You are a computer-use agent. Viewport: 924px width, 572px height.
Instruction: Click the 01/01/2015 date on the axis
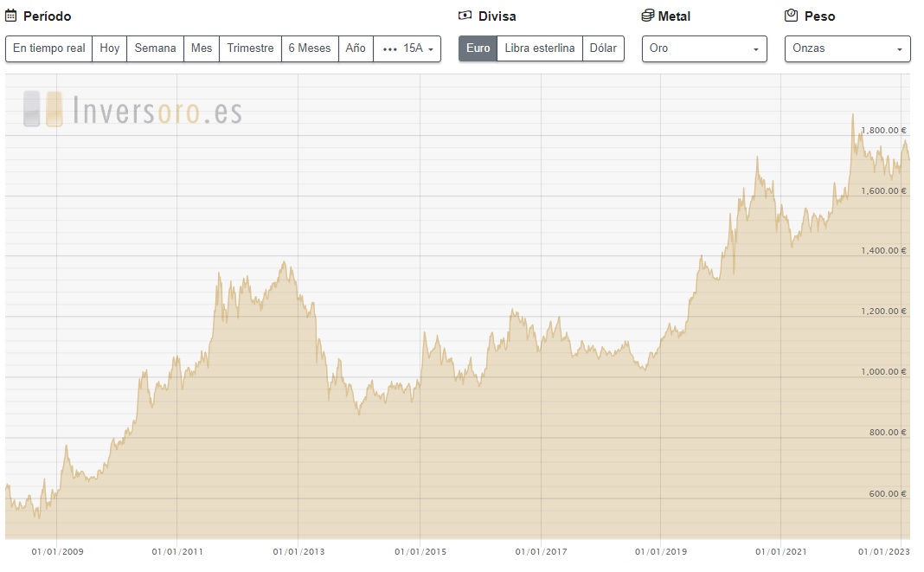(420, 551)
